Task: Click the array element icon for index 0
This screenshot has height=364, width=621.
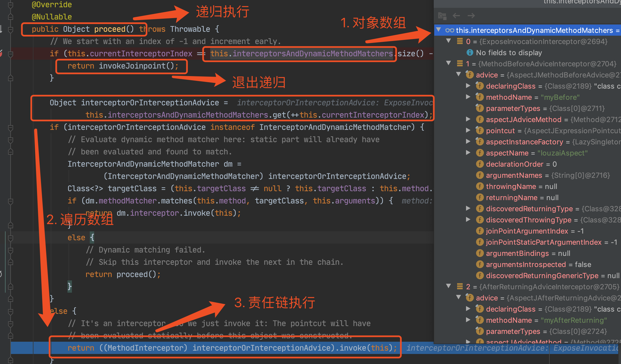Action: pyautogui.click(x=460, y=41)
